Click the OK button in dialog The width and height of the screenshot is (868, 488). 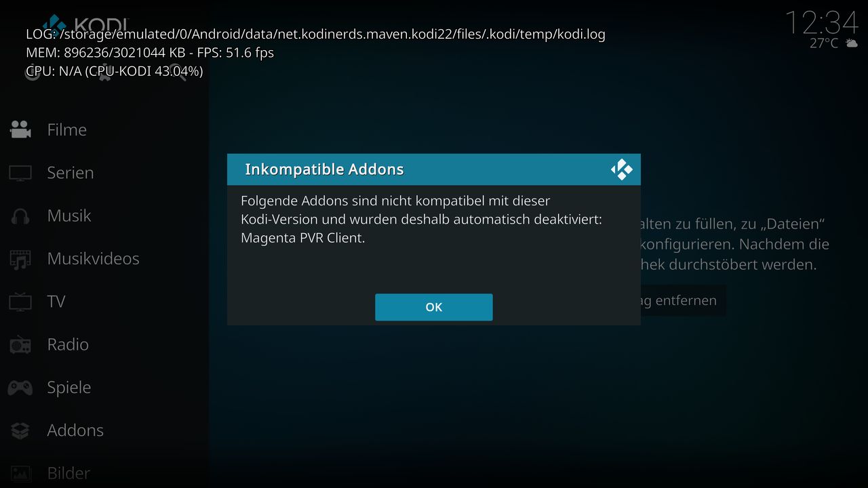pos(433,307)
